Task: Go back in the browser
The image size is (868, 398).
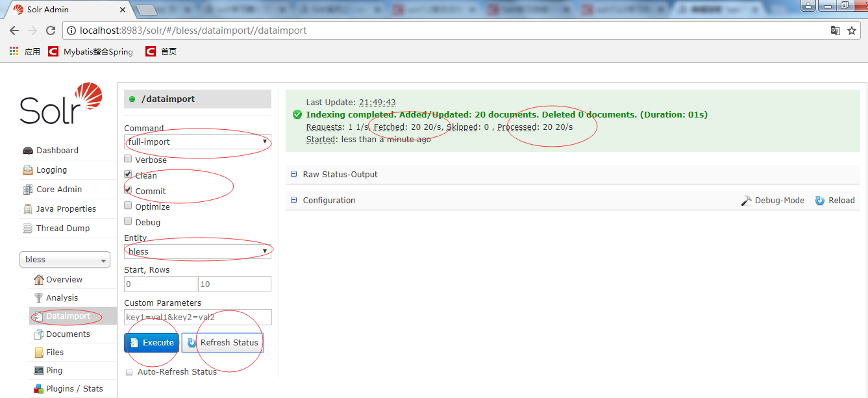Action: click(14, 31)
